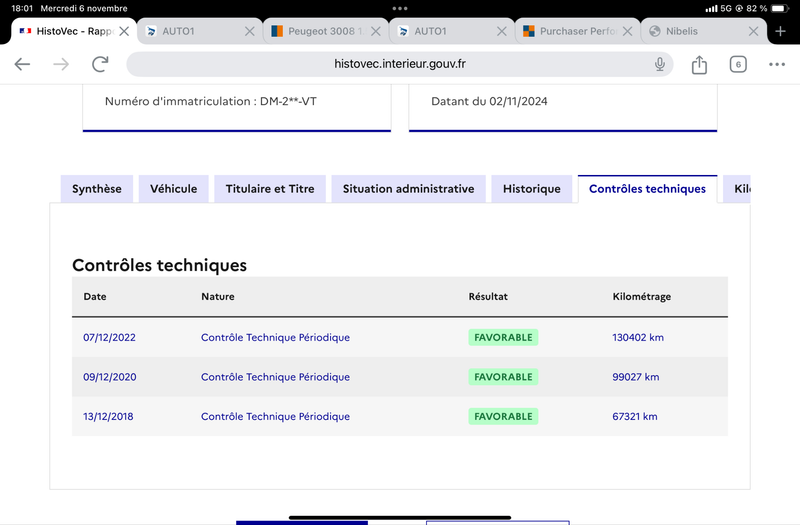This screenshot has width=800, height=525.
Task: Go back using the browser back arrow
Action: coord(22,64)
